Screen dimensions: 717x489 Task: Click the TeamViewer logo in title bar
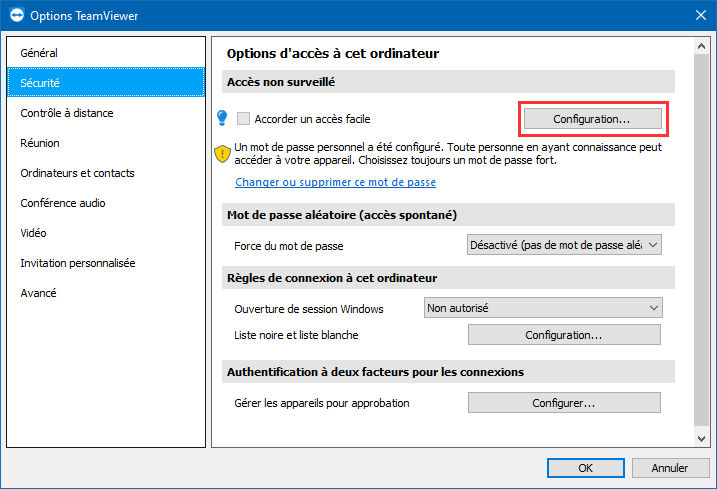pyautogui.click(x=16, y=15)
